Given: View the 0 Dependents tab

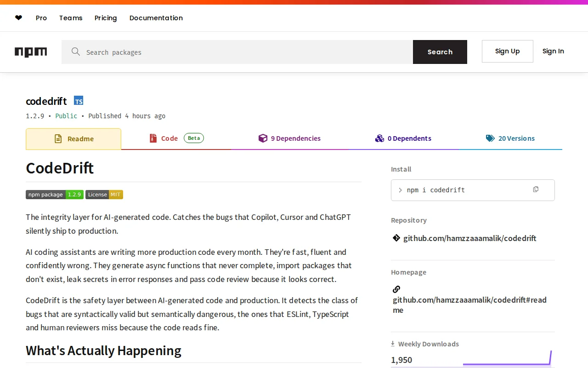Looking at the screenshot, I should tap(403, 138).
